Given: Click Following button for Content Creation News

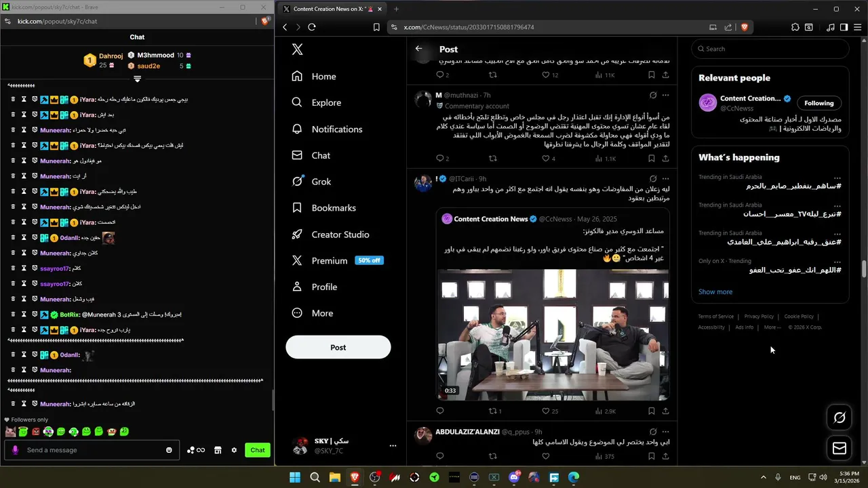Looking at the screenshot, I should tap(819, 103).
